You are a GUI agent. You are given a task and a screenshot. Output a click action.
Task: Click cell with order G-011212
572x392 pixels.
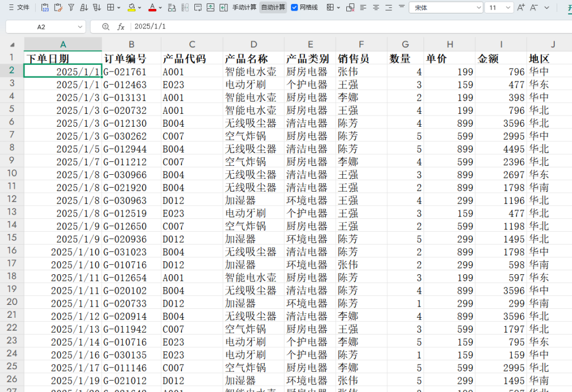tap(131, 161)
